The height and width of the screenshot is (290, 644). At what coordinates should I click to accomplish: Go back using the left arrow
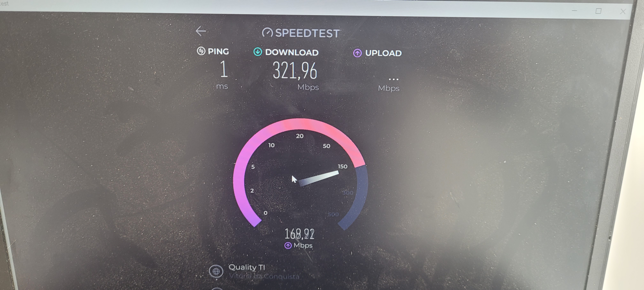(x=201, y=31)
